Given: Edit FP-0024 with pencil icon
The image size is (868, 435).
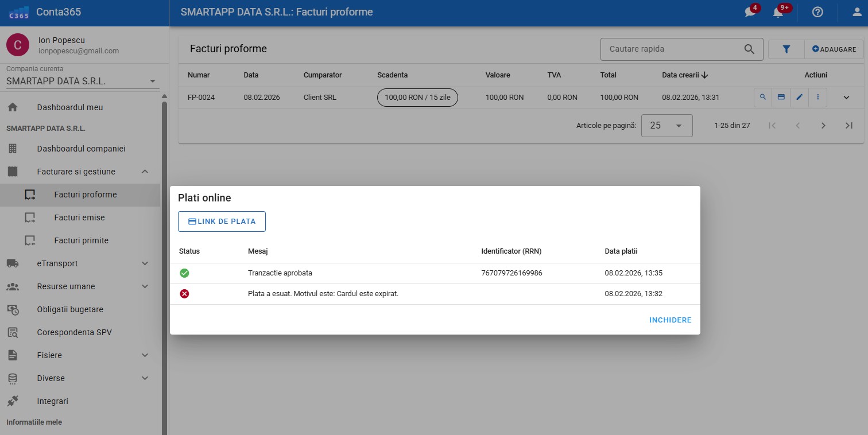Looking at the screenshot, I should coord(799,98).
